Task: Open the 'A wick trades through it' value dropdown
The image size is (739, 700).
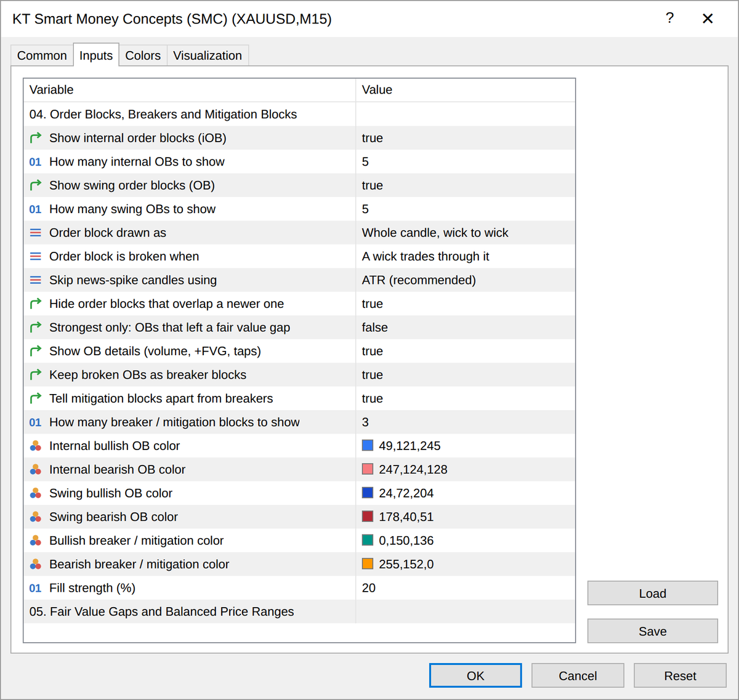Action: coord(466,257)
